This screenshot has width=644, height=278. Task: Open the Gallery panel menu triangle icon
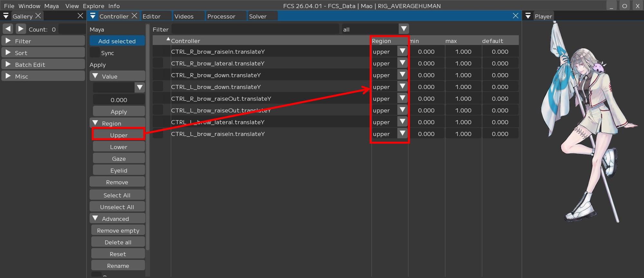[6, 16]
